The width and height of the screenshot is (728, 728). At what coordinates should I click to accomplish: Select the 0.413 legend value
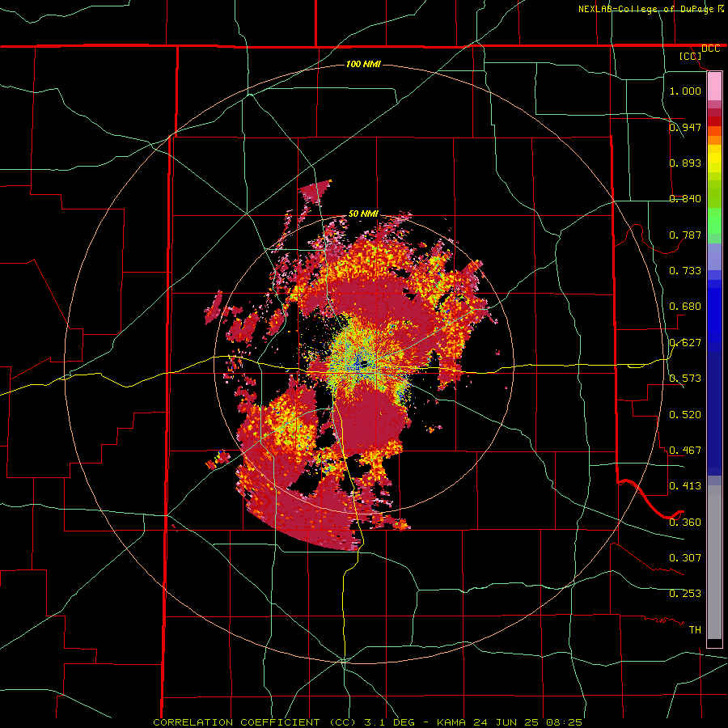point(685,485)
